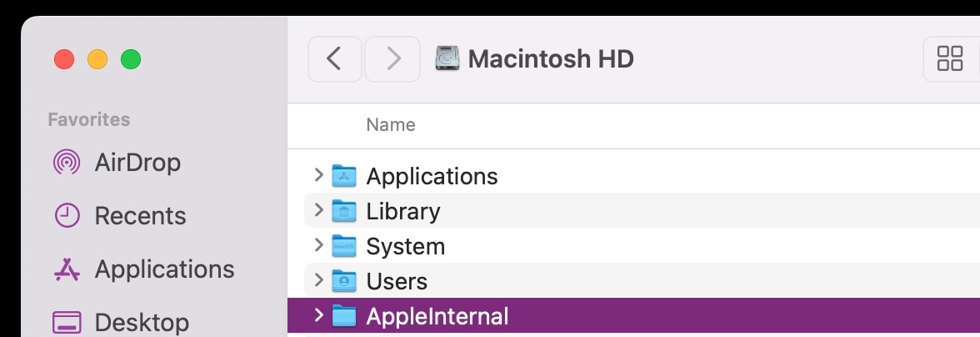Select the Library folder icon
This screenshot has height=337, width=980.
pos(343,211)
